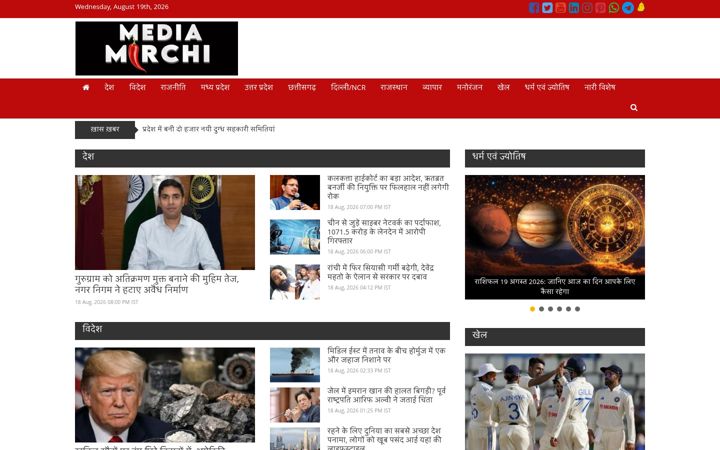The width and height of the screenshot is (720, 450).
Task: Open the YouTube social icon
Action: point(560,8)
